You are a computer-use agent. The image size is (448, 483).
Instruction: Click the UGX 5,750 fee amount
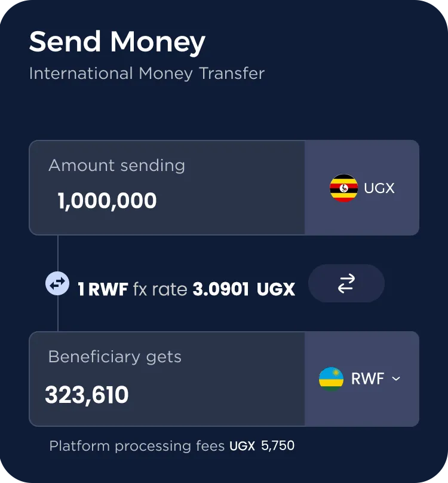point(262,446)
